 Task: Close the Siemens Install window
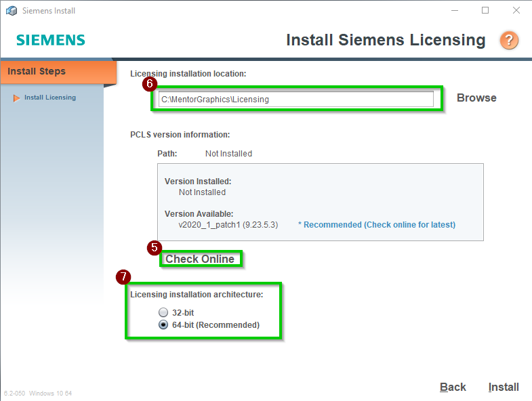click(516, 11)
